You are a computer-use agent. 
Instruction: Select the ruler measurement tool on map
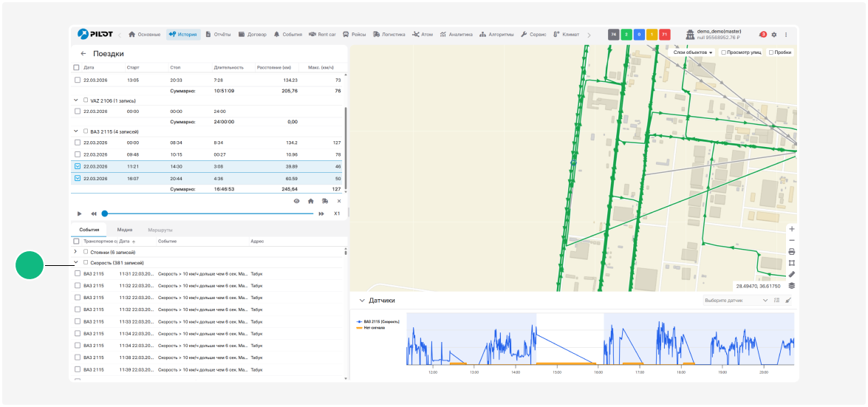pos(791,274)
